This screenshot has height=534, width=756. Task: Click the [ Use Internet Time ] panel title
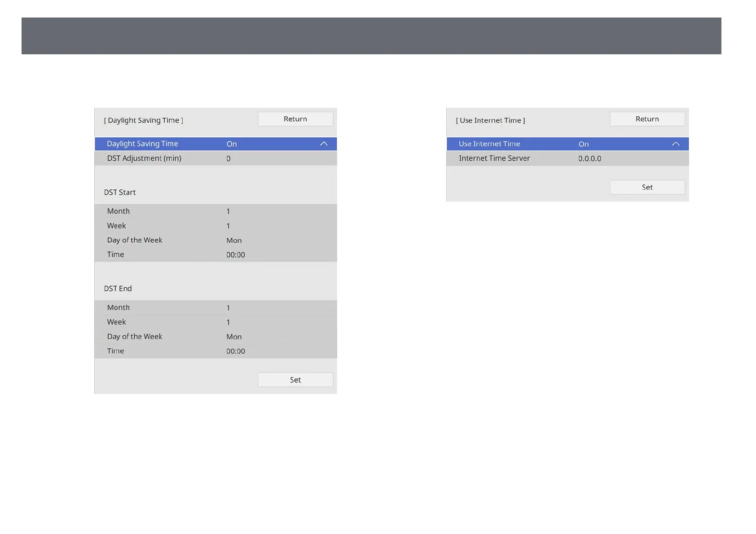(491, 120)
